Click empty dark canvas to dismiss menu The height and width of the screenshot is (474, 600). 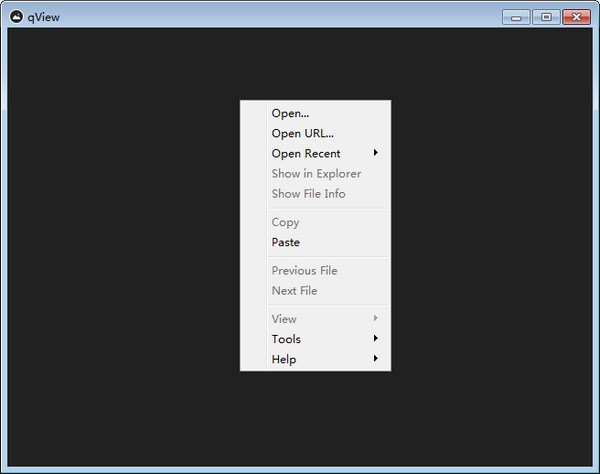point(120,250)
